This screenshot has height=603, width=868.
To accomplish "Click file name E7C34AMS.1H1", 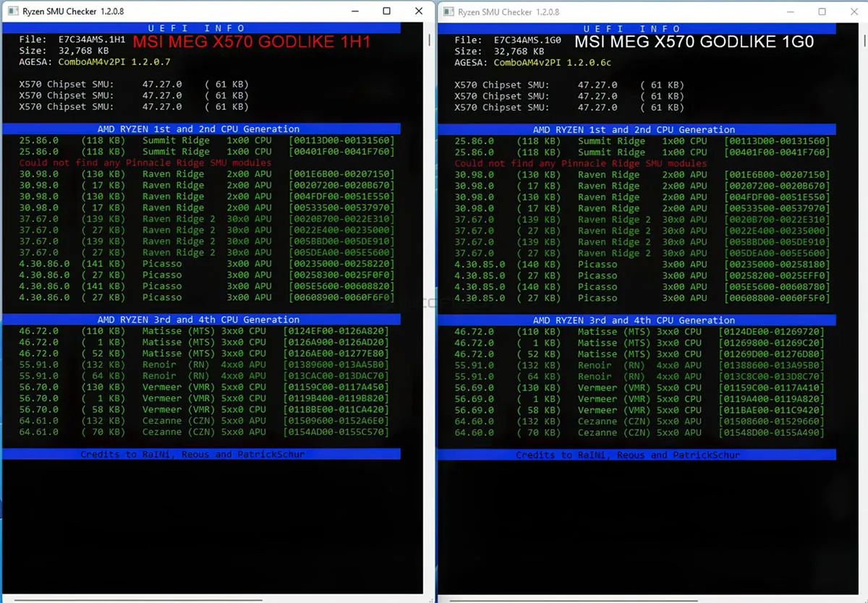I will coord(92,40).
